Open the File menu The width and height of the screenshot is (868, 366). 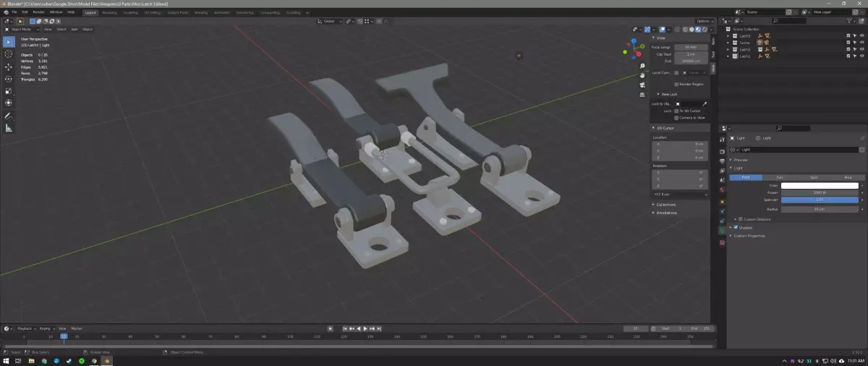(14, 12)
